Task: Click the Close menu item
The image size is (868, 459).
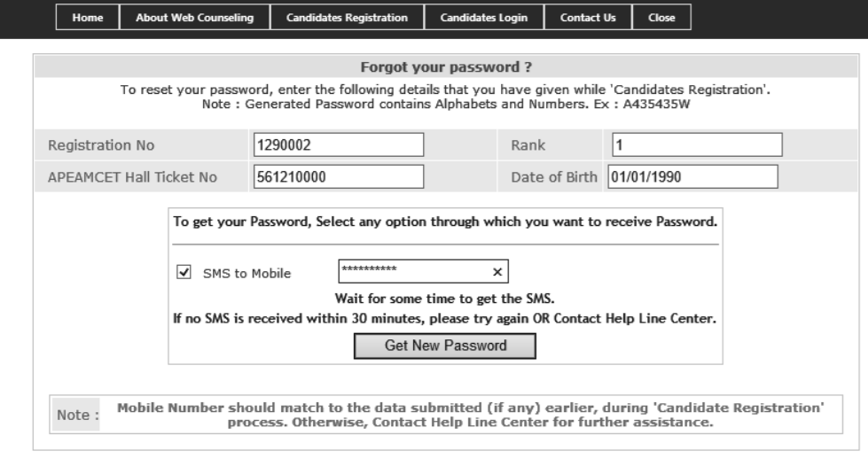Action: click(x=661, y=18)
